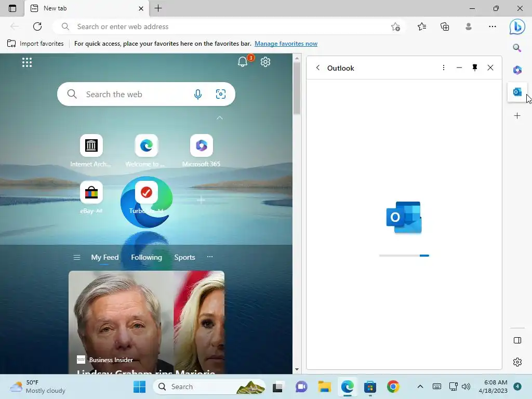532x399 pixels.
Task: Click the refresh page button
Action: [37, 26]
